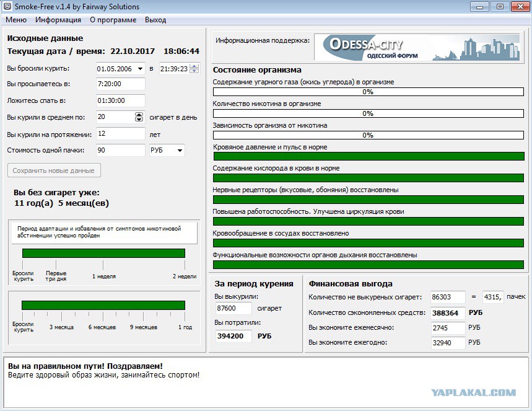Close the Smoke-Free window
This screenshot has height=411, width=532.
pos(520,7)
